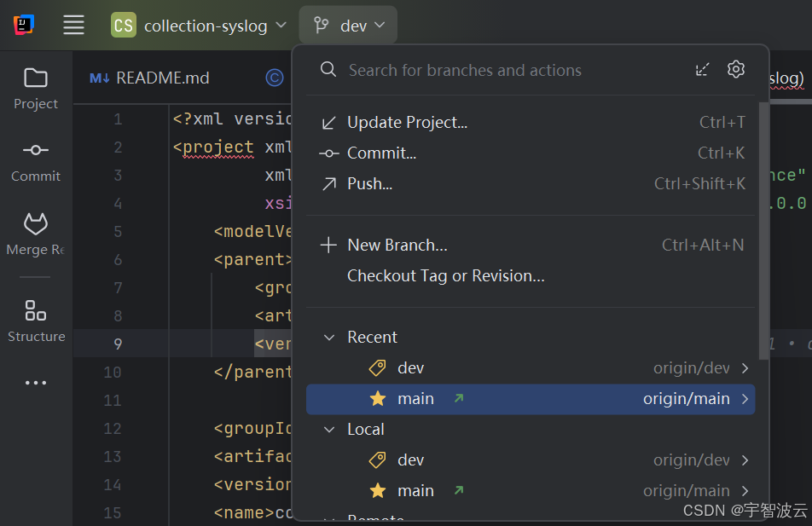The height and width of the screenshot is (526, 812).
Task: Open the Commit tool window
Action: (36, 161)
